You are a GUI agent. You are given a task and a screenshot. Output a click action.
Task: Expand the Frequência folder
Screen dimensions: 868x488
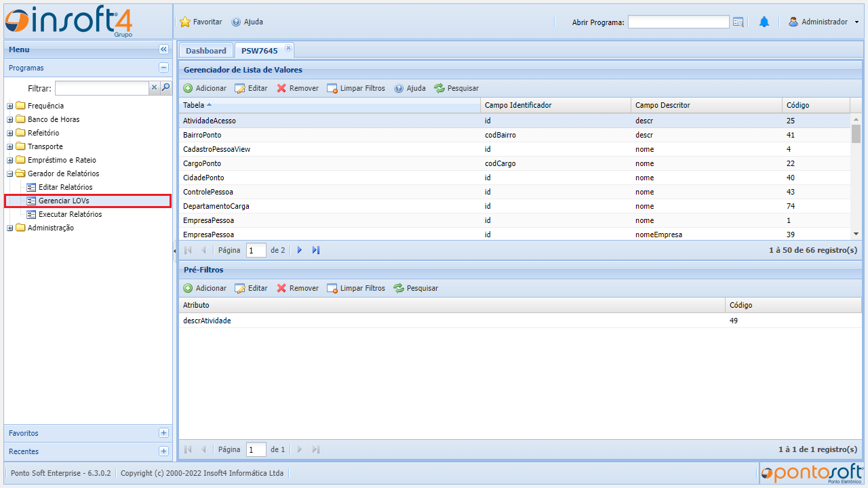point(10,106)
